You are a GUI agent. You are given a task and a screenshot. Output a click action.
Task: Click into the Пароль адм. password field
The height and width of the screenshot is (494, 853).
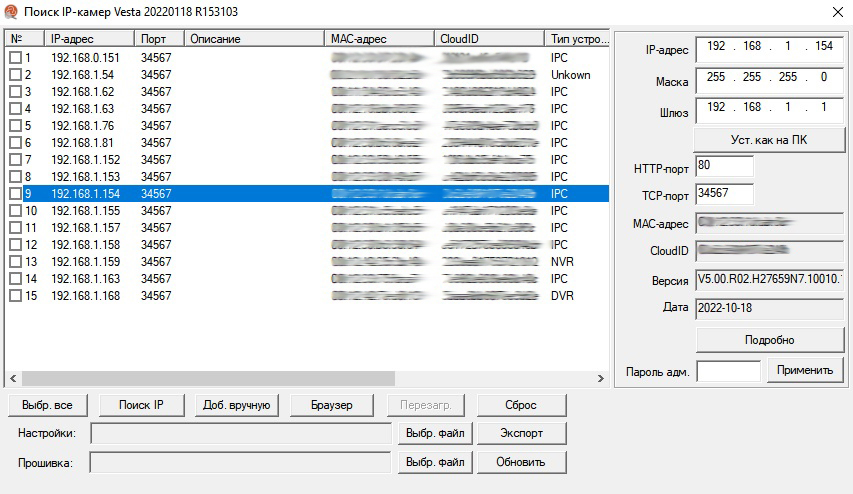click(x=727, y=370)
